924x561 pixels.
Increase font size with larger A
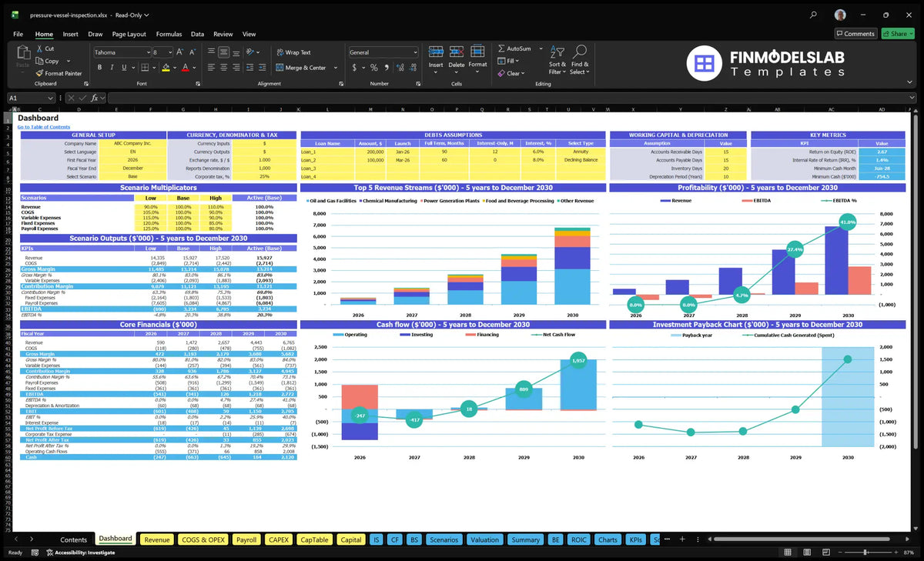[180, 52]
